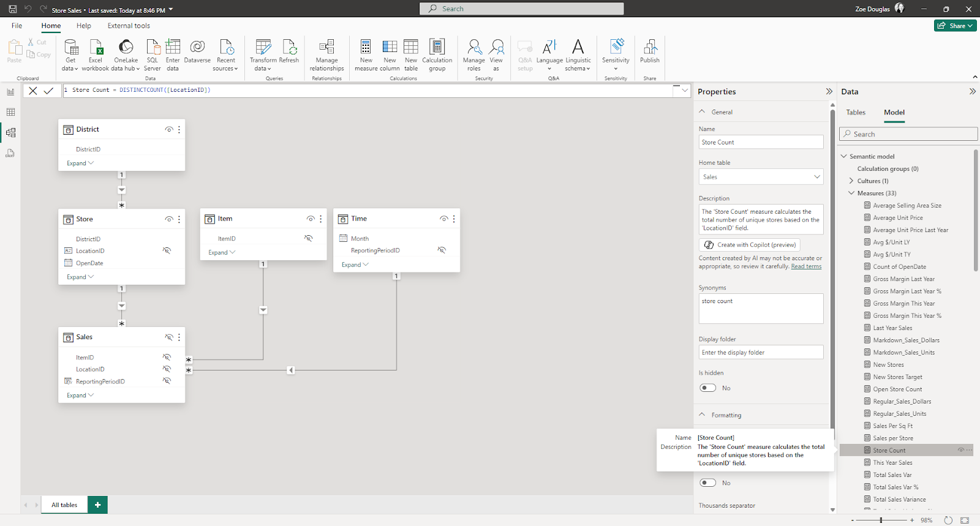The height and width of the screenshot is (526, 980).
Task: Add a Calculation group
Action: [x=437, y=55]
